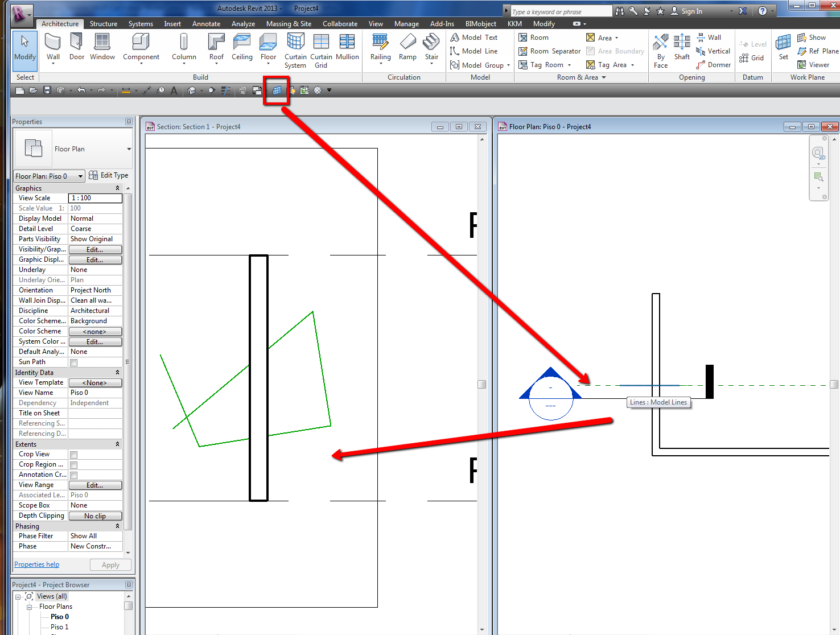Select the Ref Plane tool
840x635 pixels.
click(818, 51)
